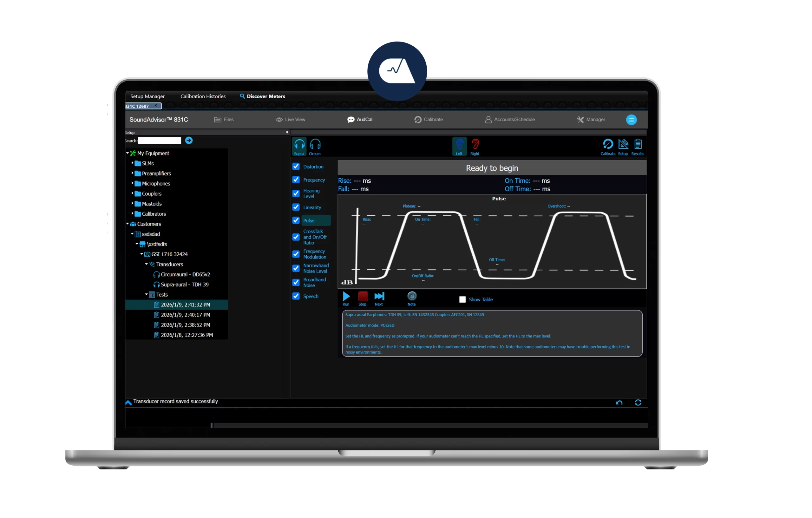Click Discover Meters
This screenshot has width=812, height=518.
pyautogui.click(x=262, y=96)
